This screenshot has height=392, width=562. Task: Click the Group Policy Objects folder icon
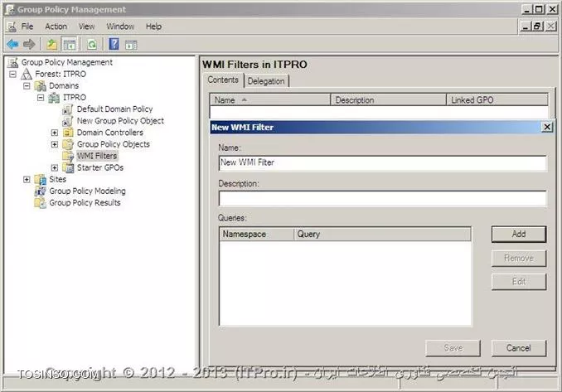(68, 144)
